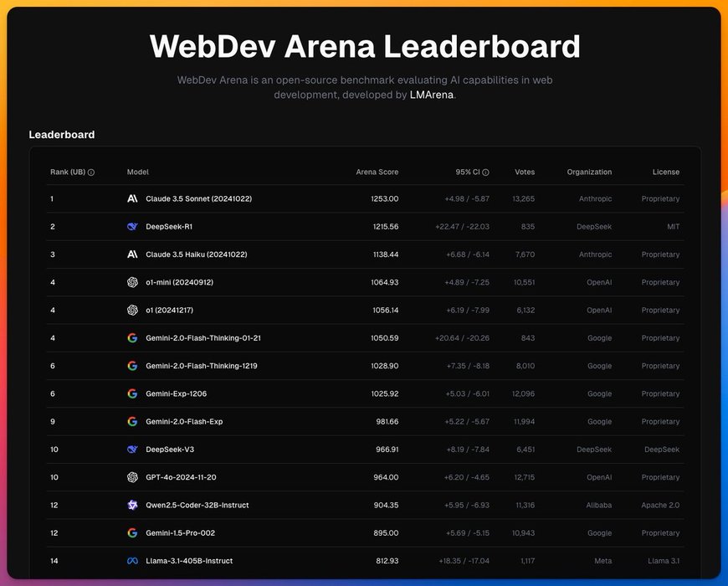Open the LMArena link in the description
Image resolution: width=728 pixels, height=586 pixels.
click(431, 95)
